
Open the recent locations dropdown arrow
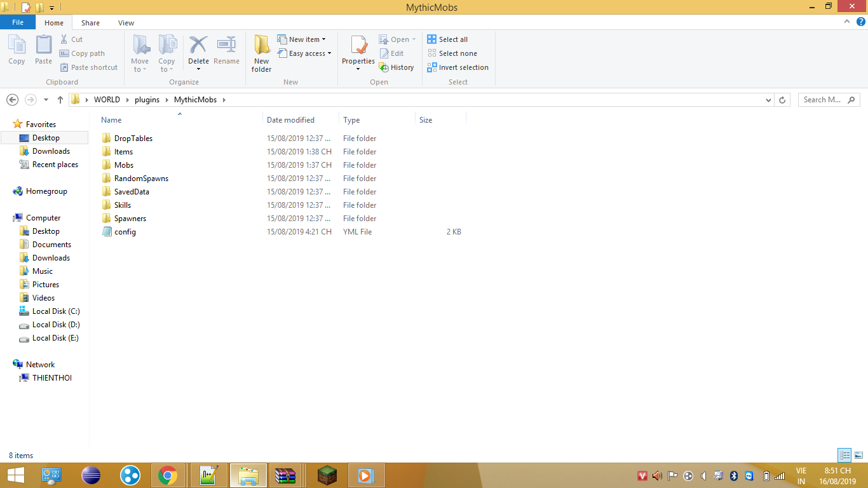point(46,100)
